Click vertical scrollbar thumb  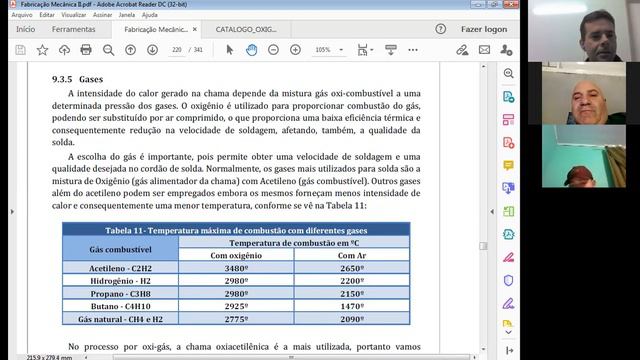click(483, 246)
